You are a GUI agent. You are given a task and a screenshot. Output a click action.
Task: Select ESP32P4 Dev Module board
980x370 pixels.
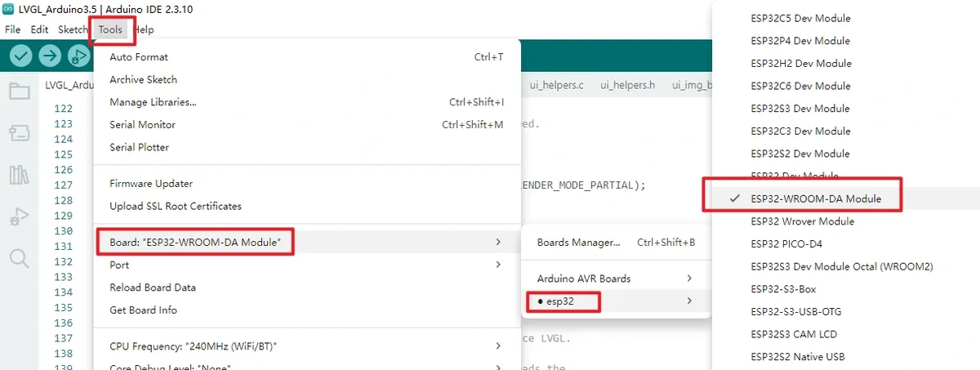pyautogui.click(x=846, y=41)
